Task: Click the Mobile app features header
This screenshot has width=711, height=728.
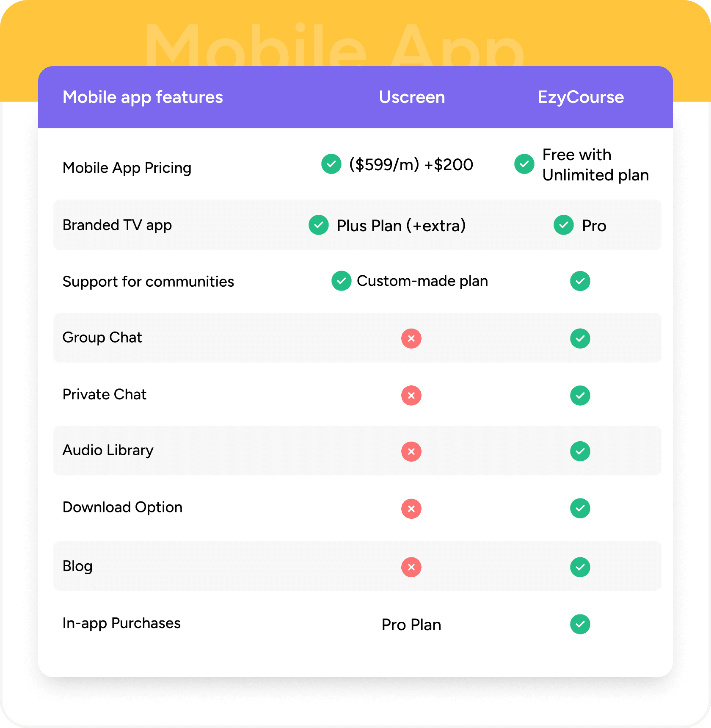Action: pos(143,97)
